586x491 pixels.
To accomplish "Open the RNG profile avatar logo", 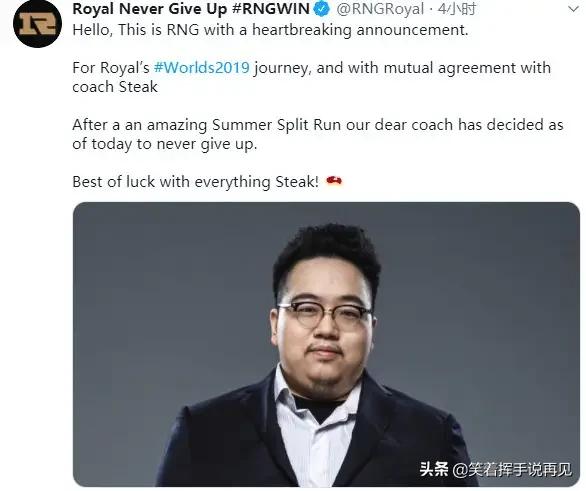I will tap(37, 24).
